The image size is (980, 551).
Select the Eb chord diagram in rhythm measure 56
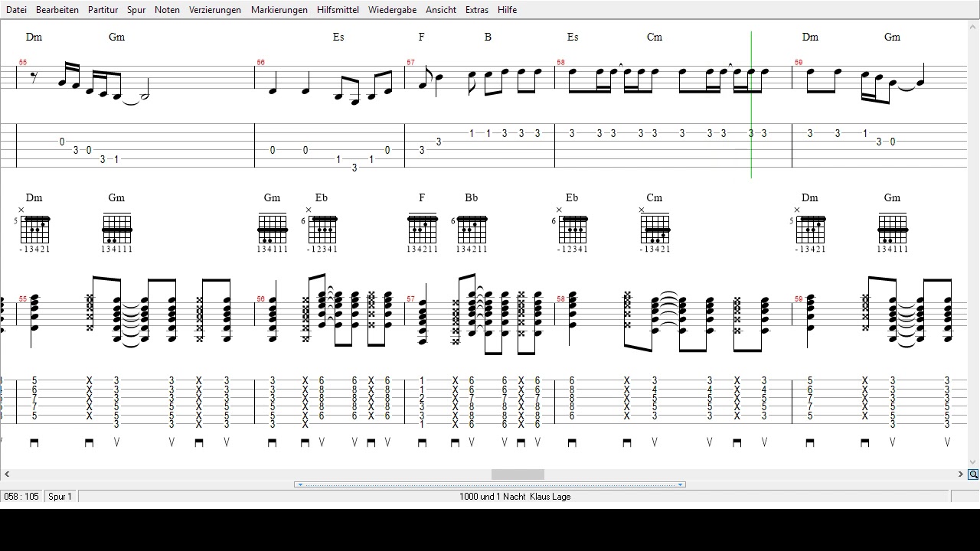[320, 230]
